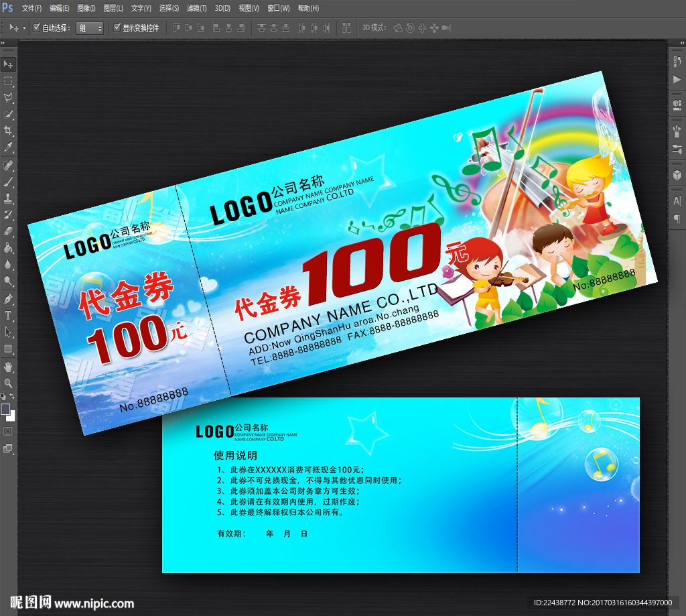Click the Align left edges button
The image size is (686, 616).
tap(216, 28)
